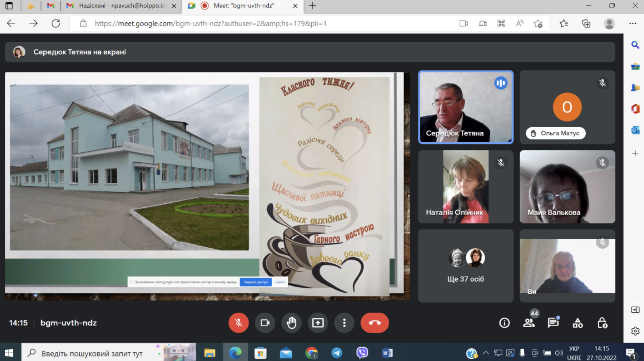Hang up with the red leave call button
The width and height of the screenshot is (644, 361).
[375, 323]
